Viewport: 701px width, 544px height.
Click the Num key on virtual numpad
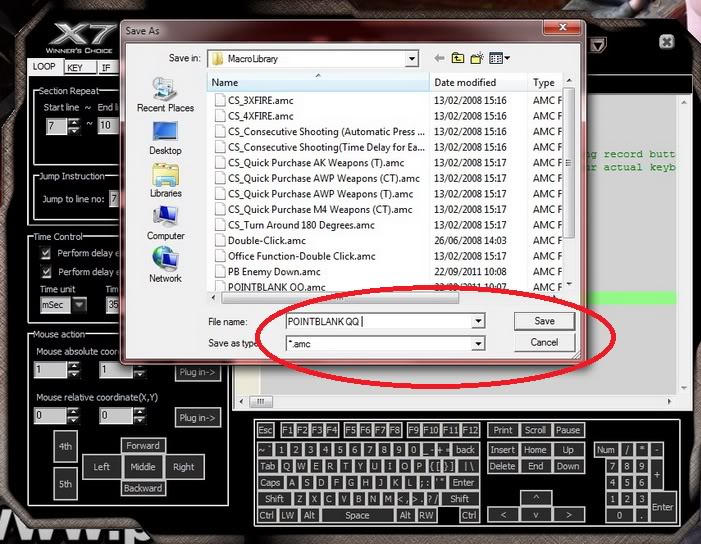coord(605,450)
